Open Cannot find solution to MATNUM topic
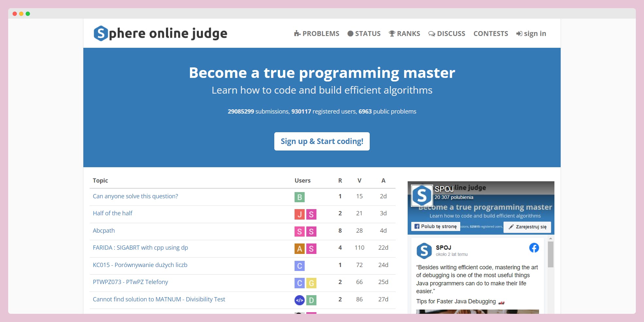Screen dimensions: 644x322 (159, 299)
